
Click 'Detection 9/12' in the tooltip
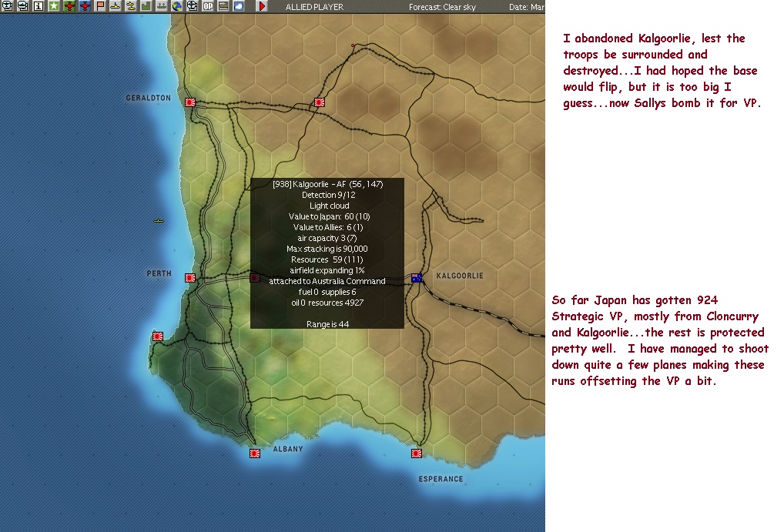coord(328,195)
